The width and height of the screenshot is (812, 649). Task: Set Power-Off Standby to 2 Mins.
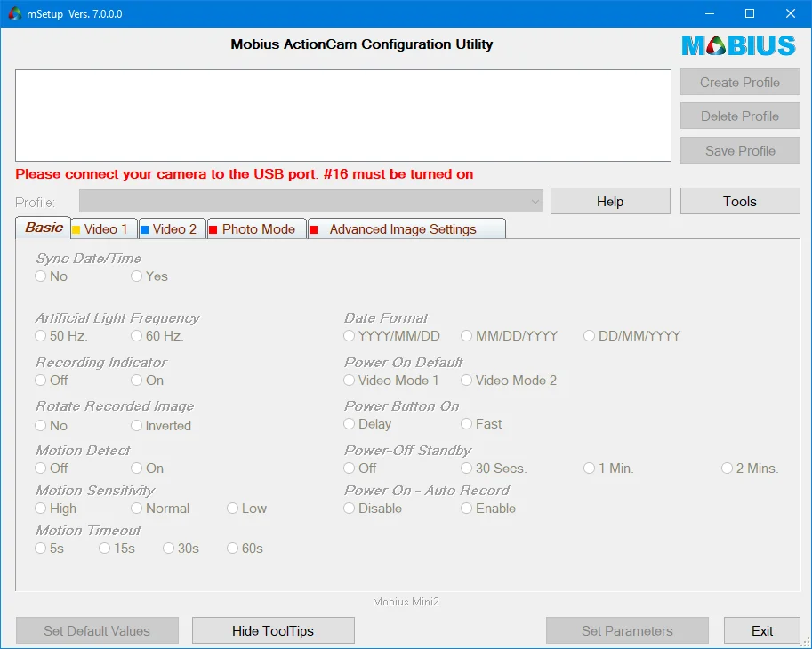point(750,469)
